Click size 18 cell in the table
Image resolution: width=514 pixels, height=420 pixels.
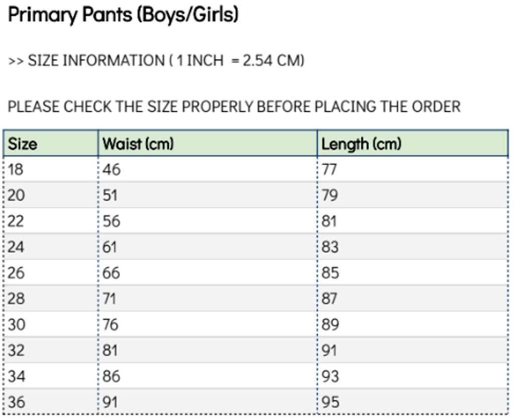[16, 169]
